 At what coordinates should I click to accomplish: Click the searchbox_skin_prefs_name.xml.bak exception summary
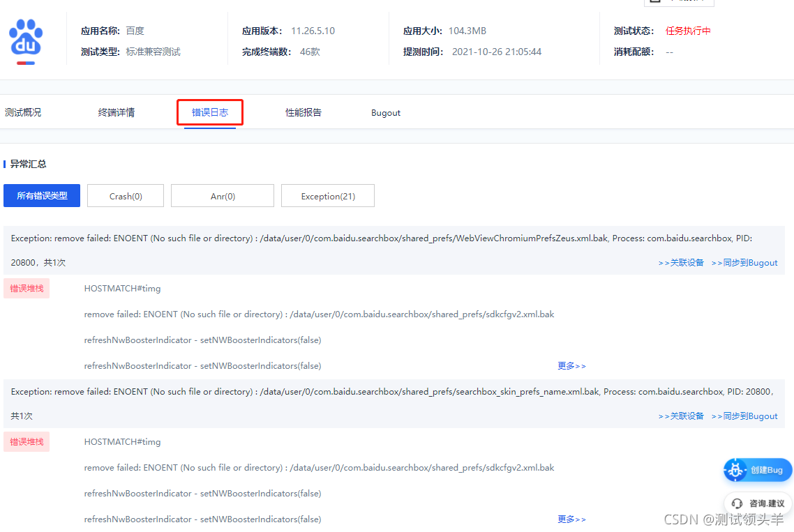pos(394,404)
